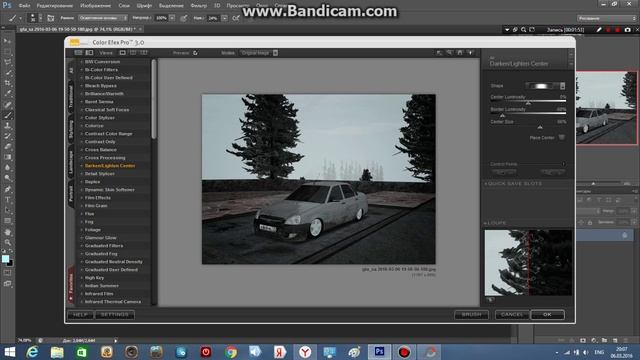Select the Type tool in Photoshop toolbar
The width and height of the screenshot is (640, 360).
pyautogui.click(x=7, y=200)
